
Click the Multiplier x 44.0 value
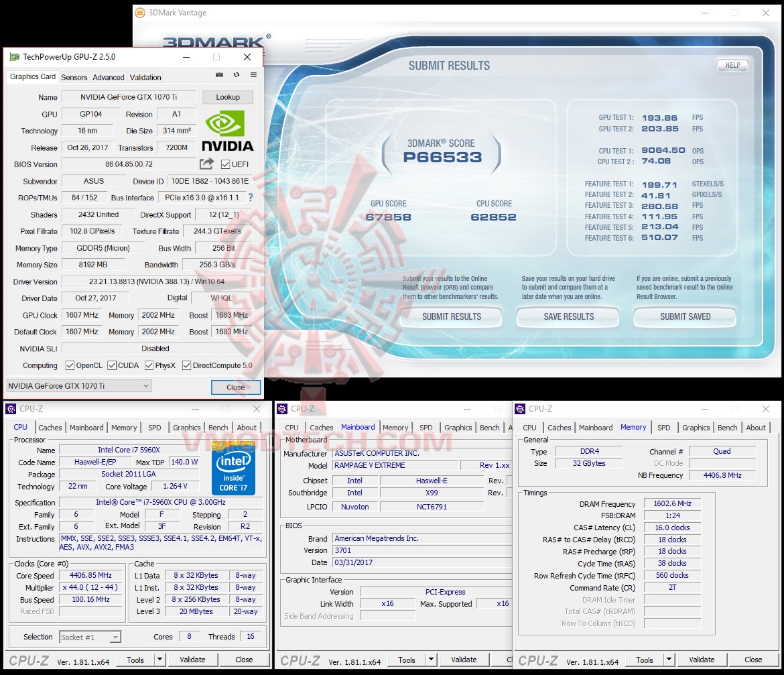[x=90, y=587]
